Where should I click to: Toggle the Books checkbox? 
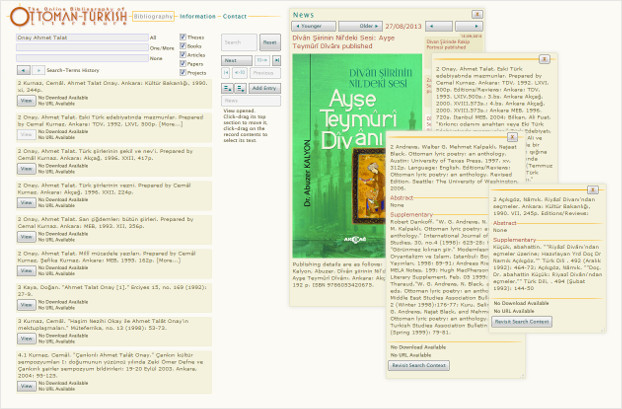coord(183,46)
